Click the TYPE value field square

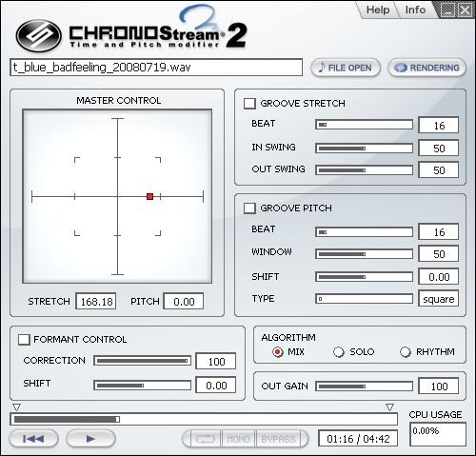pyautogui.click(x=439, y=298)
